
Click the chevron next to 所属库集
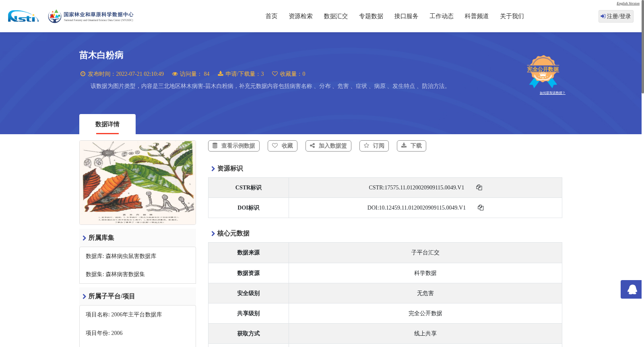[x=84, y=238]
